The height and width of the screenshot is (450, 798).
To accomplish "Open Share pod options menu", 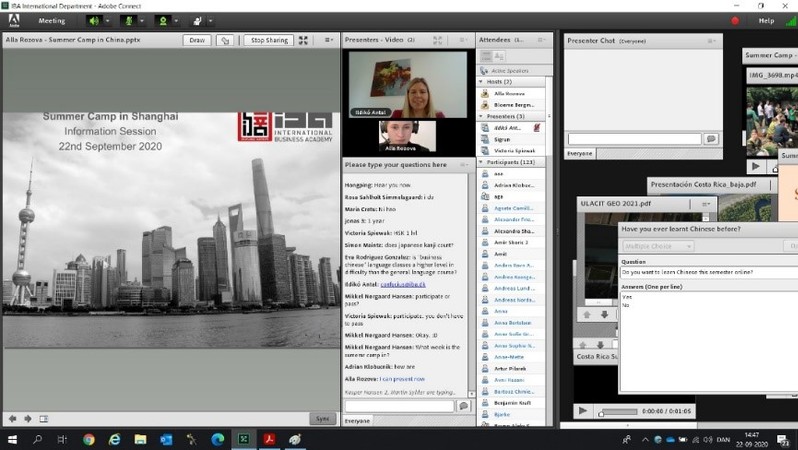I will coord(328,40).
